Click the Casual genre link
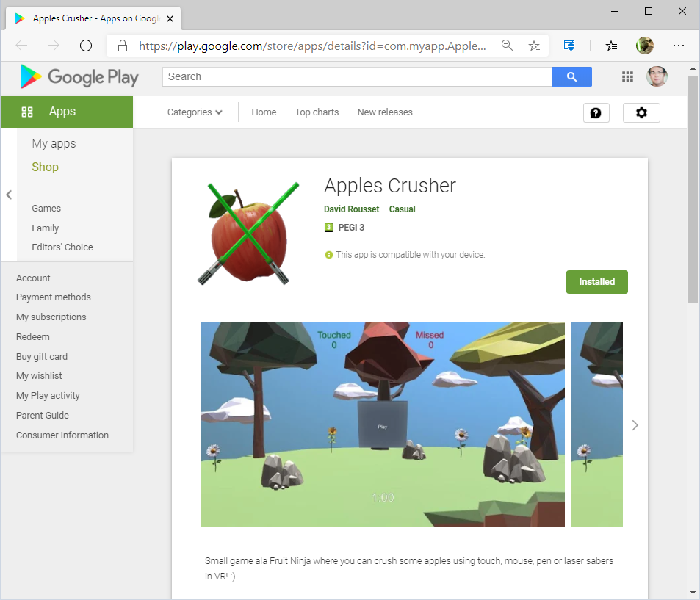 pos(402,209)
